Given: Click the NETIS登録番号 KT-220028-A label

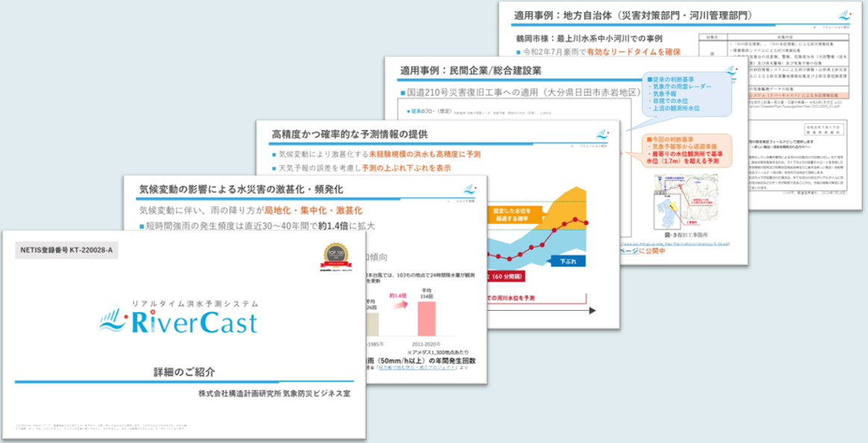Looking at the screenshot, I should [66, 250].
